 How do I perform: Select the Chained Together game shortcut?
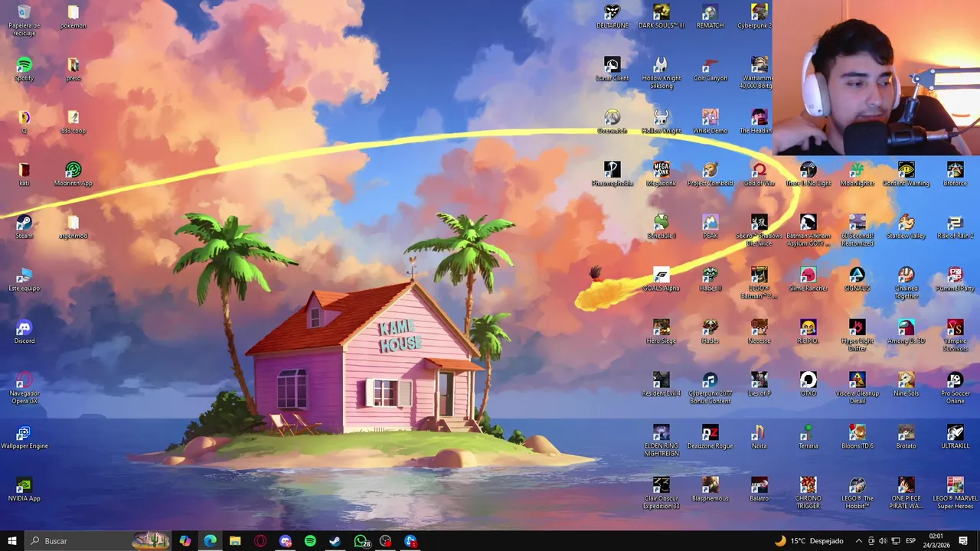906,283
